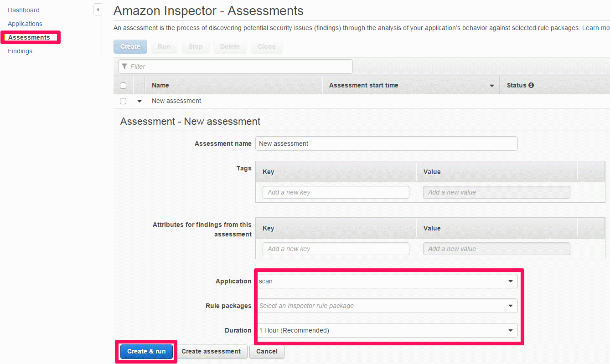This screenshot has height=364, width=610.
Task: Click the Status info icon
Action: (531, 85)
